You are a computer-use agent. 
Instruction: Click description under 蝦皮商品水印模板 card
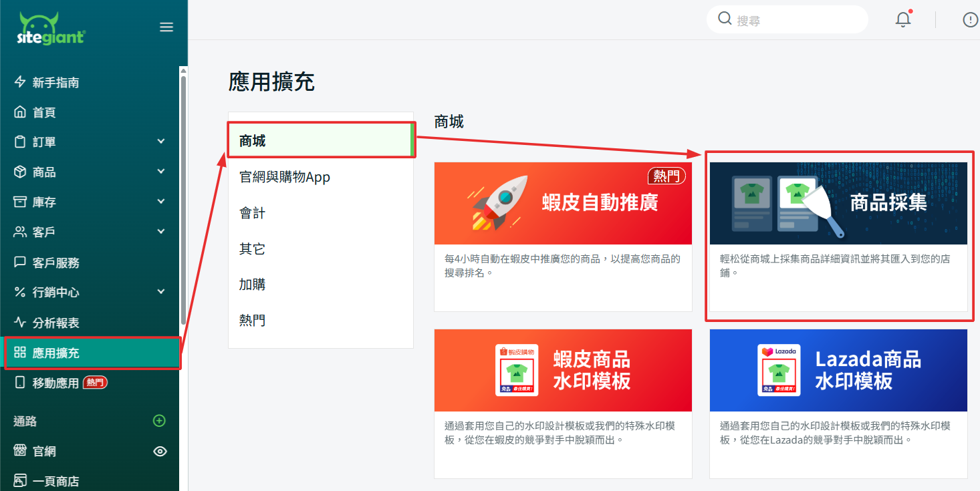point(560,433)
